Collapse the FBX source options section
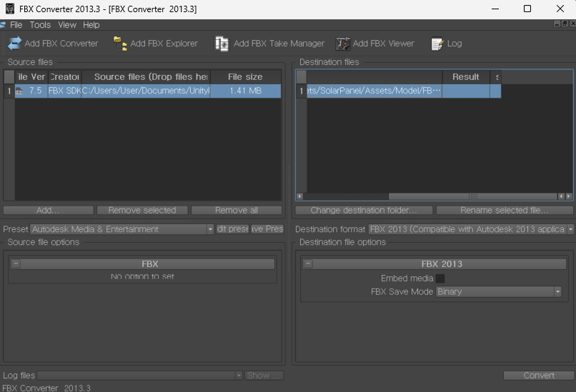 coord(16,264)
